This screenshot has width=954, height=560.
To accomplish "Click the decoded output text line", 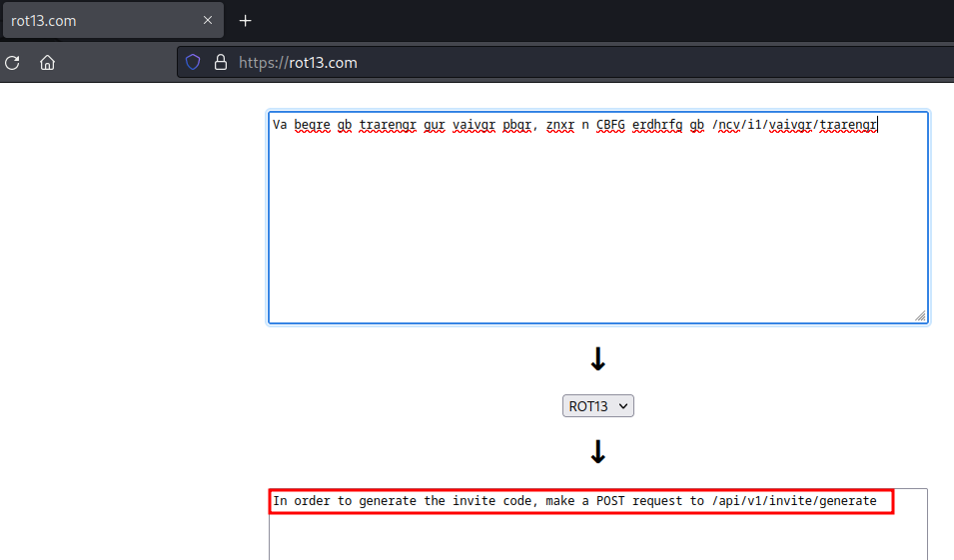I will tap(579, 501).
